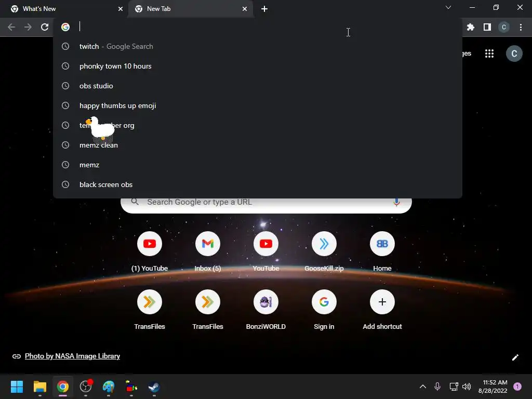Toggle the Chrome side panel icon
The width and height of the screenshot is (532, 399).
point(487,27)
